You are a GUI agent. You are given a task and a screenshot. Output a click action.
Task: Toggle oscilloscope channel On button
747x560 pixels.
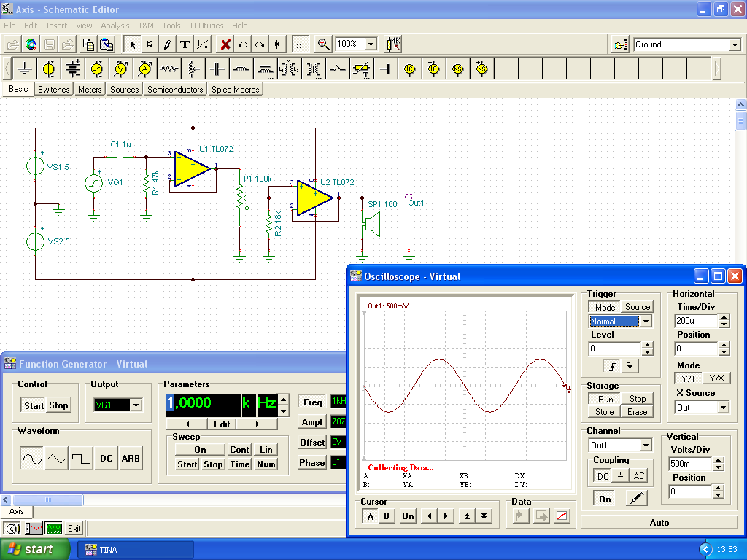(x=605, y=499)
